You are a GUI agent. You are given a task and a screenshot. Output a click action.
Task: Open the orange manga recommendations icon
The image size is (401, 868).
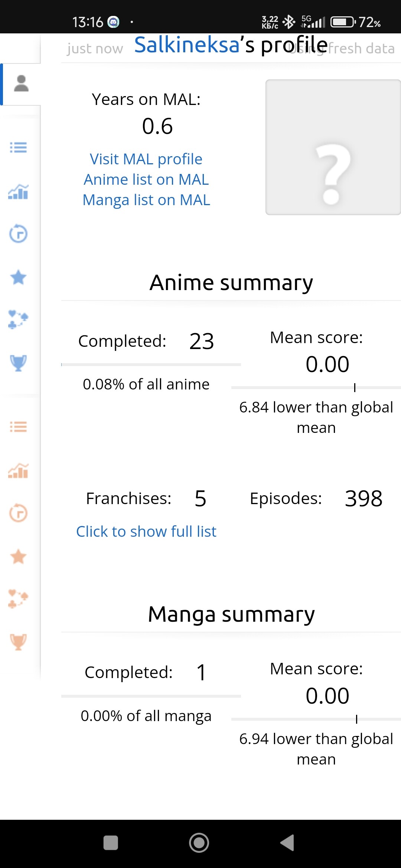(18, 599)
